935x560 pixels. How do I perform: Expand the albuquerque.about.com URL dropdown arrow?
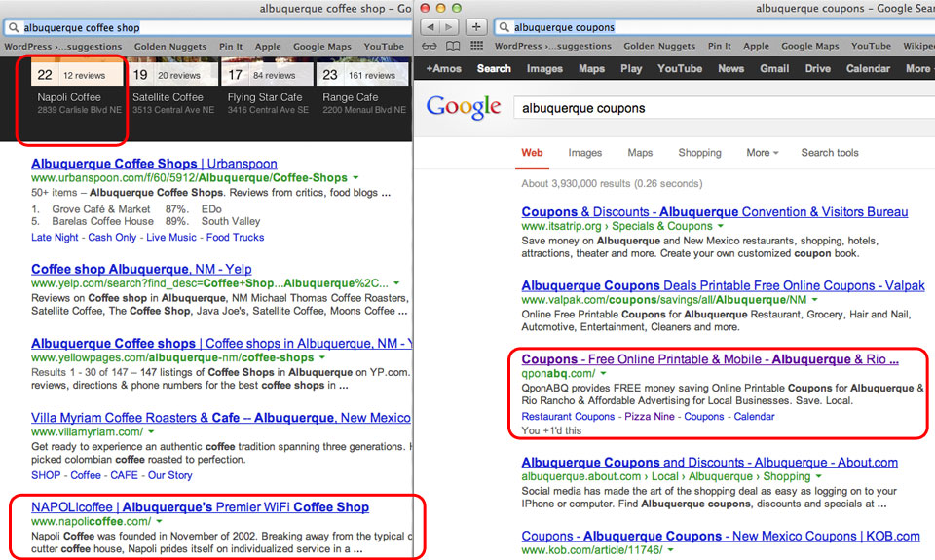tap(819, 476)
